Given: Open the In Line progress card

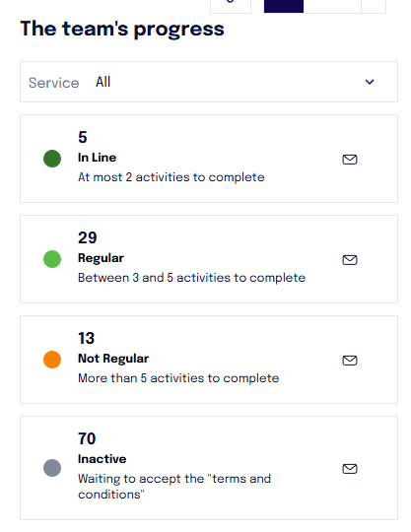Looking at the screenshot, I should (209, 159).
